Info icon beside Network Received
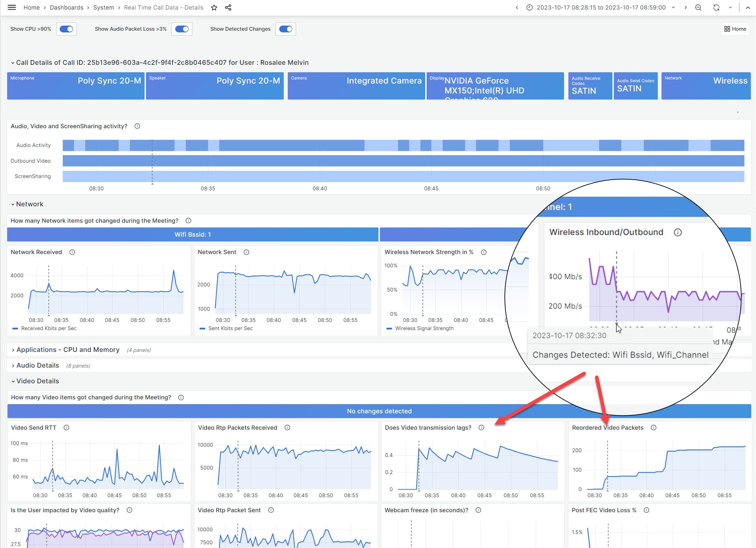The height and width of the screenshot is (548, 756). coord(72,252)
